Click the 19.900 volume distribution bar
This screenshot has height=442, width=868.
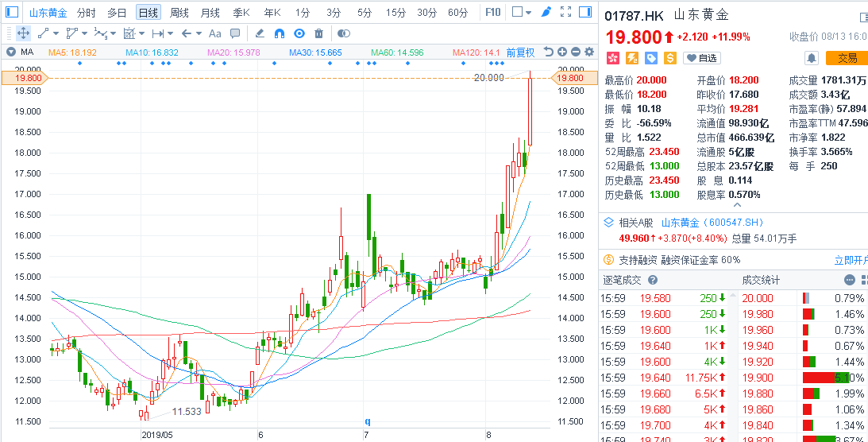[825, 378]
